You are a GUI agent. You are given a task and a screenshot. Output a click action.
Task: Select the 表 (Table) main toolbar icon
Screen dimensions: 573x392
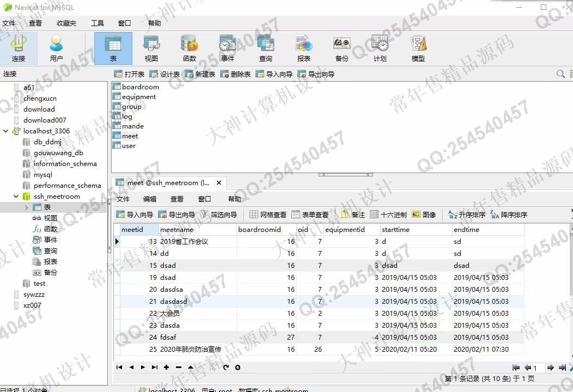pyautogui.click(x=113, y=48)
